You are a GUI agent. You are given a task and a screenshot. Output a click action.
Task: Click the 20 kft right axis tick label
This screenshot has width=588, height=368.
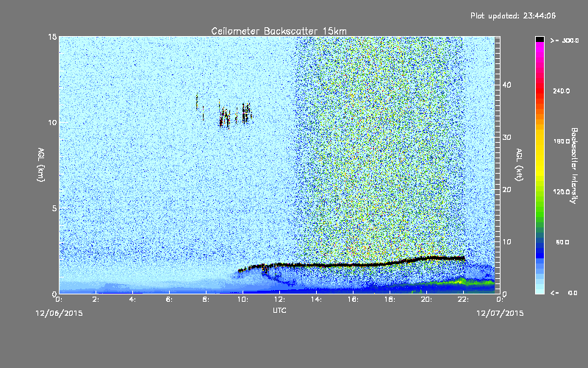[x=507, y=190]
